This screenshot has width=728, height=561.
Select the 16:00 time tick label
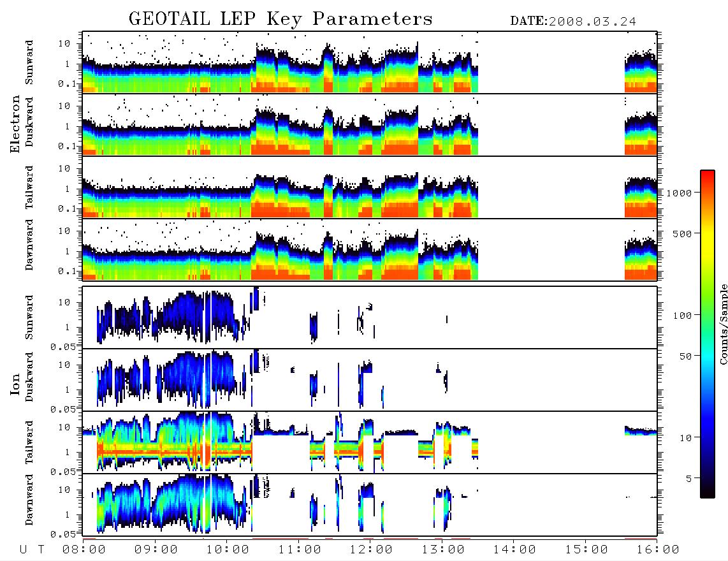pos(657,550)
